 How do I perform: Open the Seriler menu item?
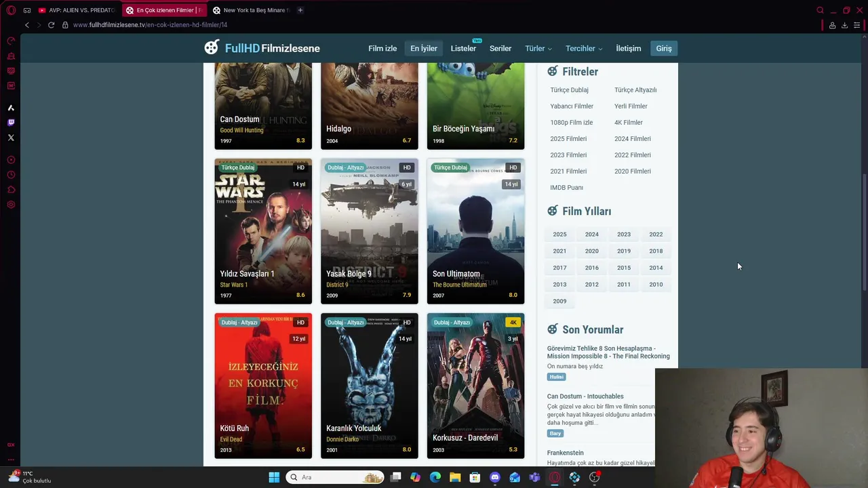click(x=500, y=48)
